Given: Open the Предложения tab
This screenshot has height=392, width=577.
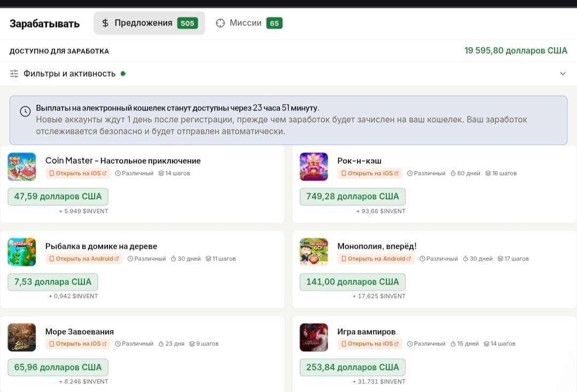Looking at the screenshot, I should click(149, 23).
